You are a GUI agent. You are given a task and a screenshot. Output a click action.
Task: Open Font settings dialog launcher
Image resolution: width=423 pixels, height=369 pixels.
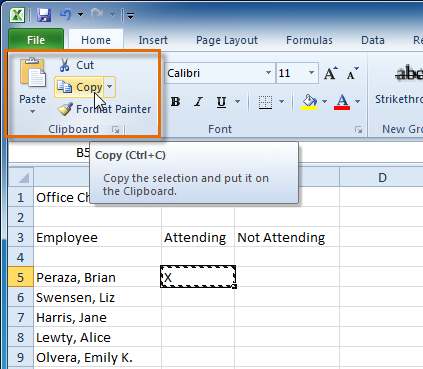coord(358,129)
